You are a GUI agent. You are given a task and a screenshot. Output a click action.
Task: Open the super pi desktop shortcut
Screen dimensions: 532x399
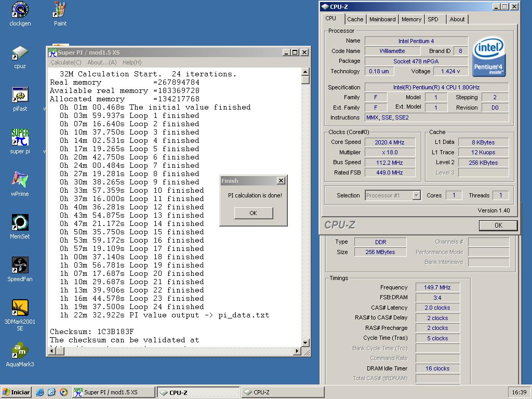pos(20,141)
